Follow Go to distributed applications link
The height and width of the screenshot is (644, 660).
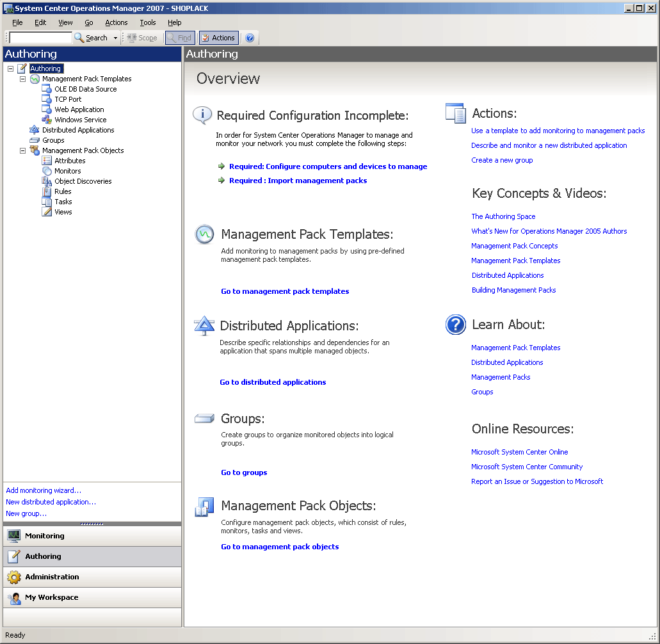[x=273, y=382]
